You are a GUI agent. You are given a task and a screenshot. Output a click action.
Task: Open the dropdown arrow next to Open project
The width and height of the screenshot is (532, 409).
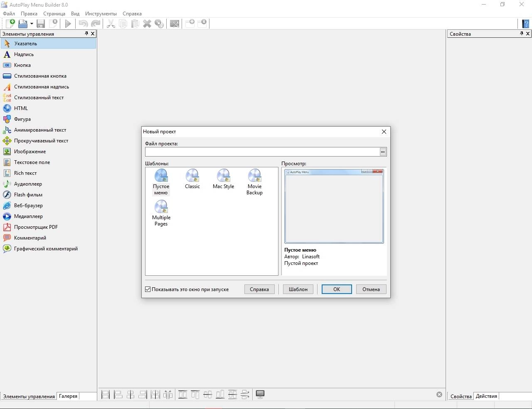[32, 24]
